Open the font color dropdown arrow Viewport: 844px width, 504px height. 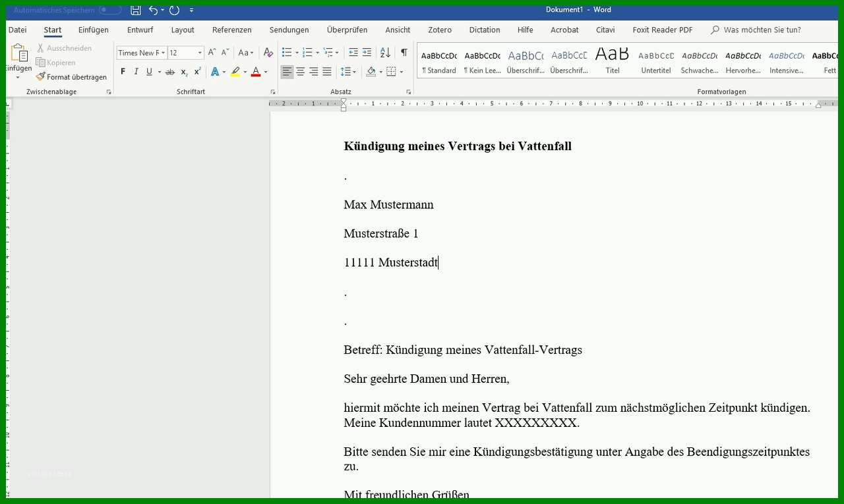266,72
